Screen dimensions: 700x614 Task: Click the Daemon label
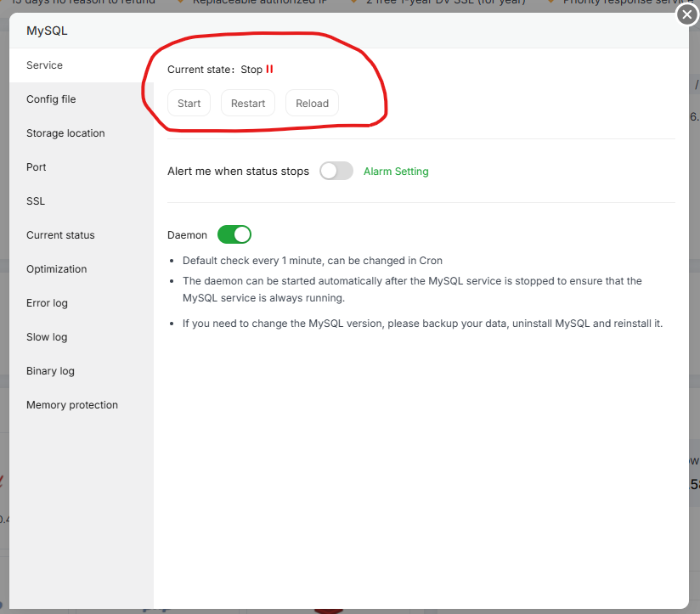187,235
